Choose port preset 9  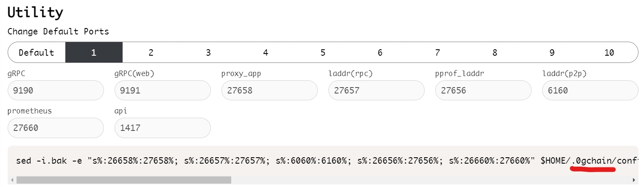coord(552,53)
